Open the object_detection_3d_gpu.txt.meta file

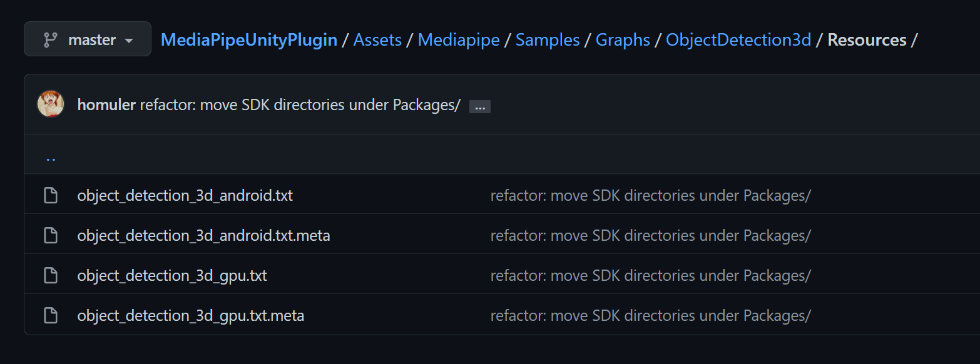[191, 315]
